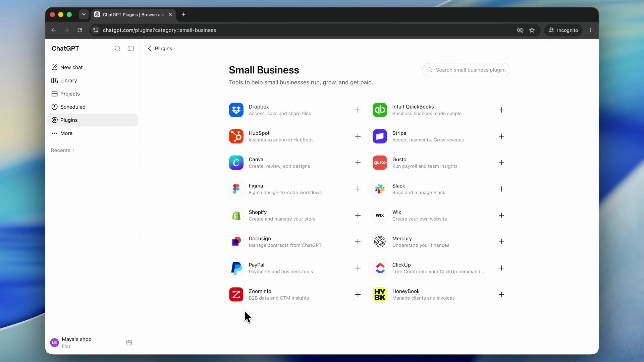Add the Stripe plugin with plus button

[x=501, y=136]
